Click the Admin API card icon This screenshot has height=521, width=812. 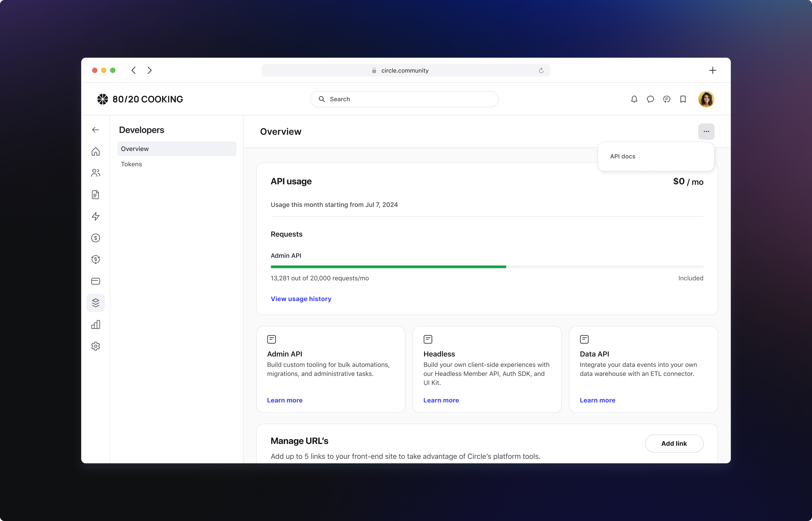272,339
